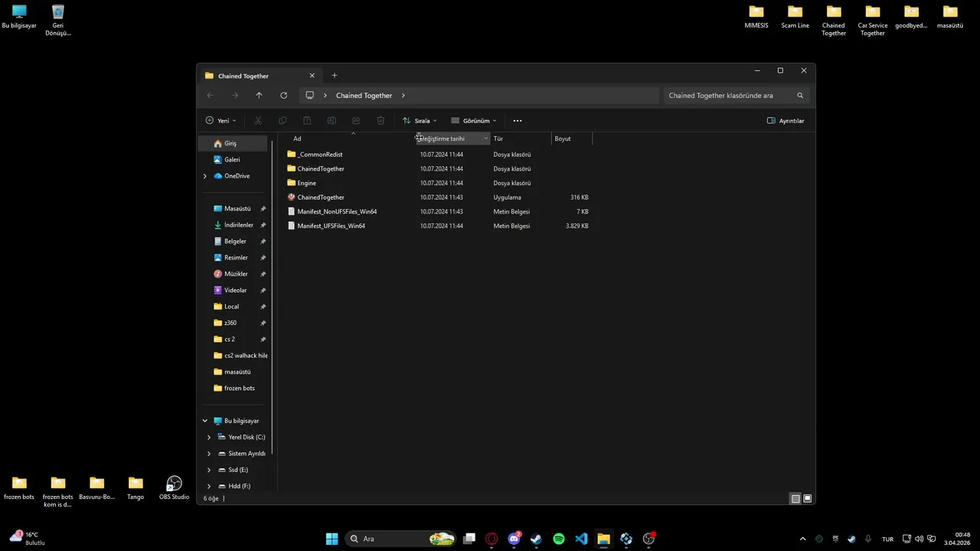Select the MIMESIS desktop folder
This screenshot has height=551, width=980.
point(756,17)
